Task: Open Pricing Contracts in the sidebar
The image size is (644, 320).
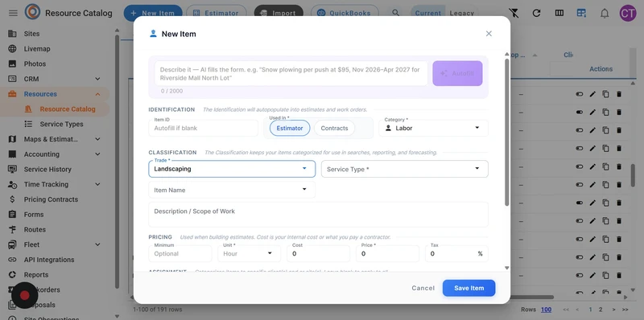Action: point(51,199)
